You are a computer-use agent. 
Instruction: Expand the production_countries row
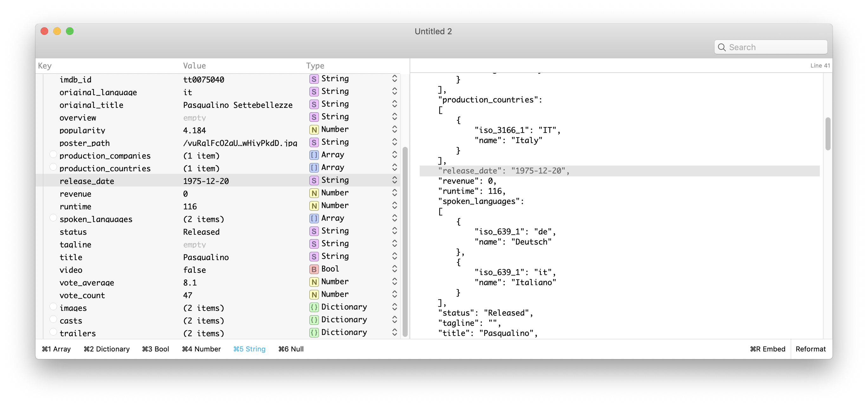53,167
